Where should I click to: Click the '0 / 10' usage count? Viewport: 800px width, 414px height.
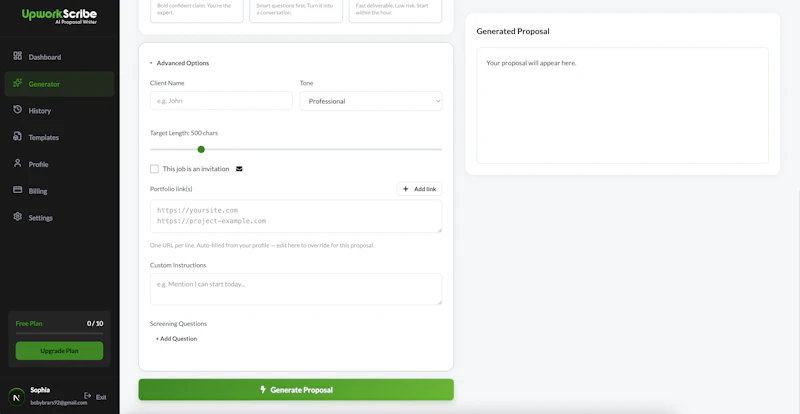[x=95, y=323]
